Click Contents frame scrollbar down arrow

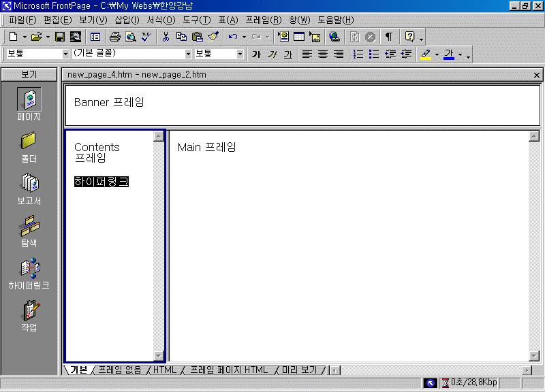159,356
